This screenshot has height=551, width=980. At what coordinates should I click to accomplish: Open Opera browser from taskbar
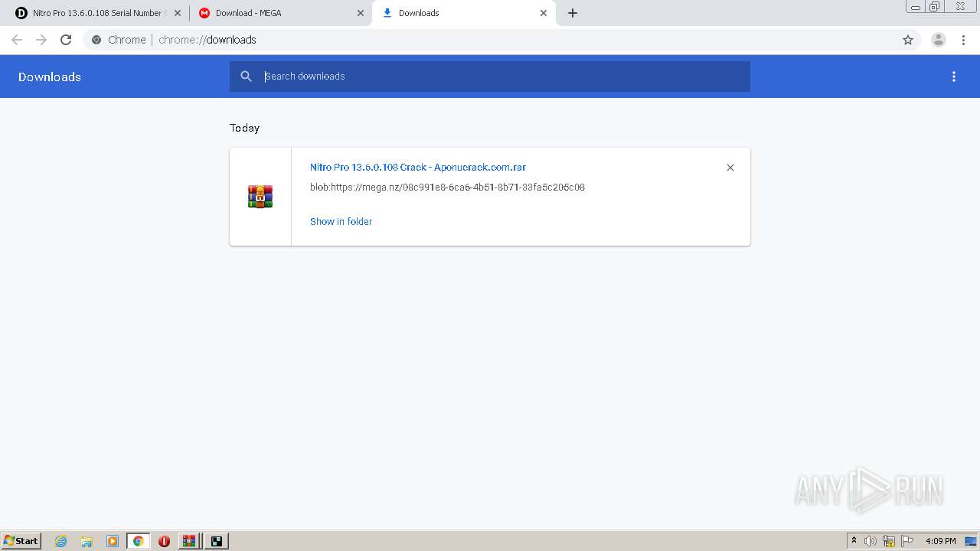point(164,541)
